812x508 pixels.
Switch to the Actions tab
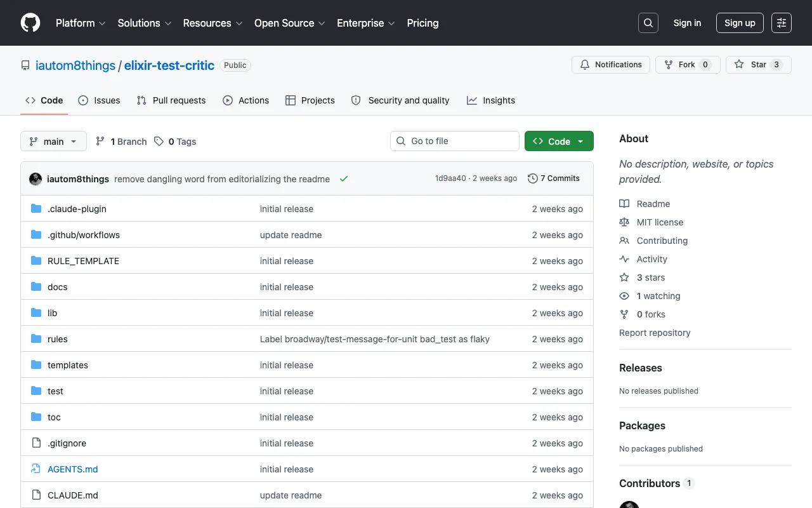(246, 100)
